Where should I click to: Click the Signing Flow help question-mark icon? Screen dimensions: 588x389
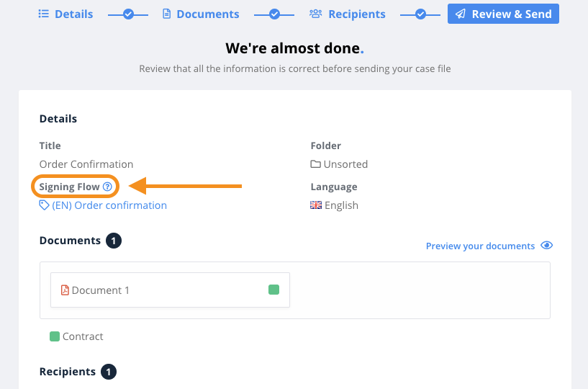[x=107, y=187]
